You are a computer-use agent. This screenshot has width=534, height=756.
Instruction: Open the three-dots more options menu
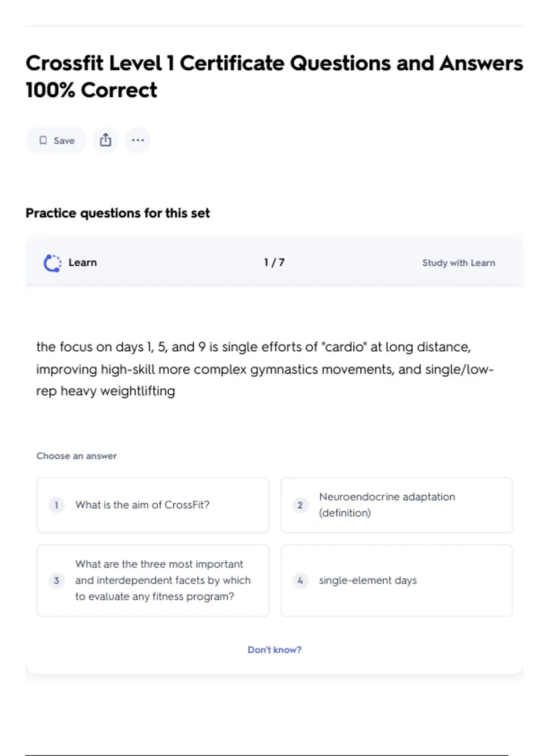[x=138, y=141]
